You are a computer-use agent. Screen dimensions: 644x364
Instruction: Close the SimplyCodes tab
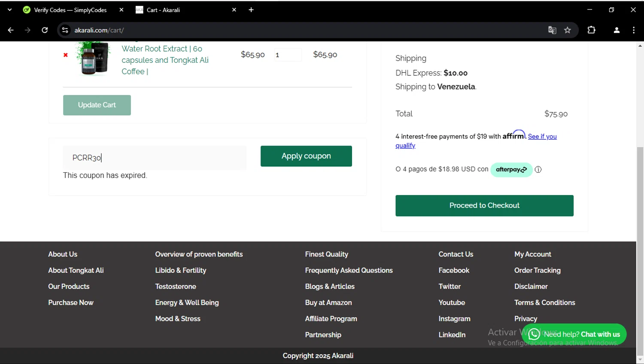[122, 9]
